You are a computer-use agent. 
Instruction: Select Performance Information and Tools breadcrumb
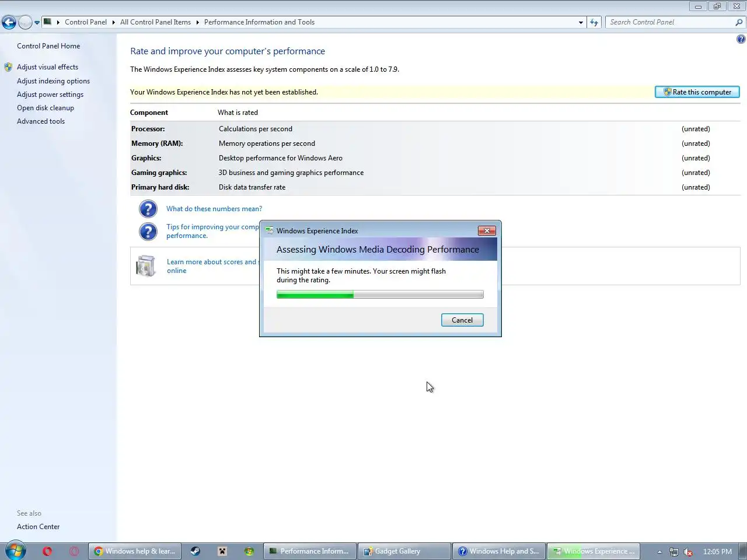tap(259, 22)
